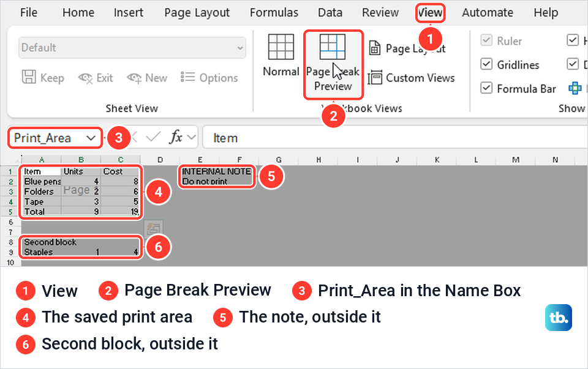Expand the dropdown next to fx
The width and height of the screenshot is (588, 369).
point(191,138)
